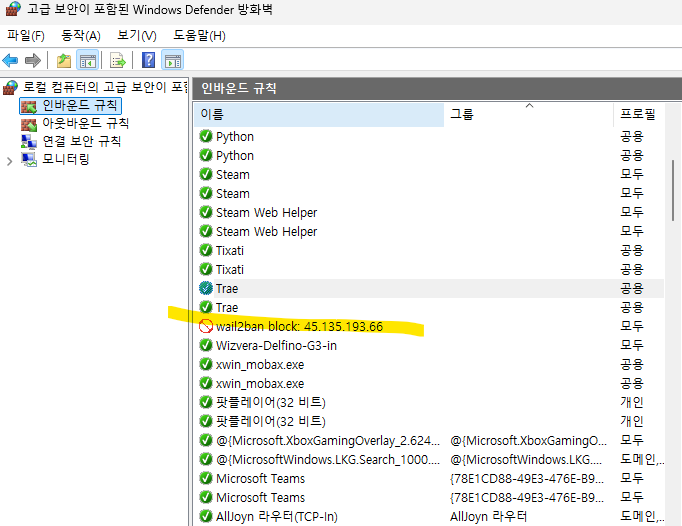Click the 연결 보안 규칙 tree node icon
The image size is (682, 526).
click(29, 142)
